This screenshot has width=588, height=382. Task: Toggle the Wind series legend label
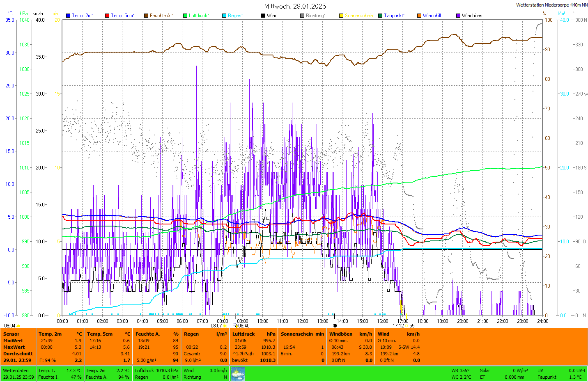(x=272, y=16)
